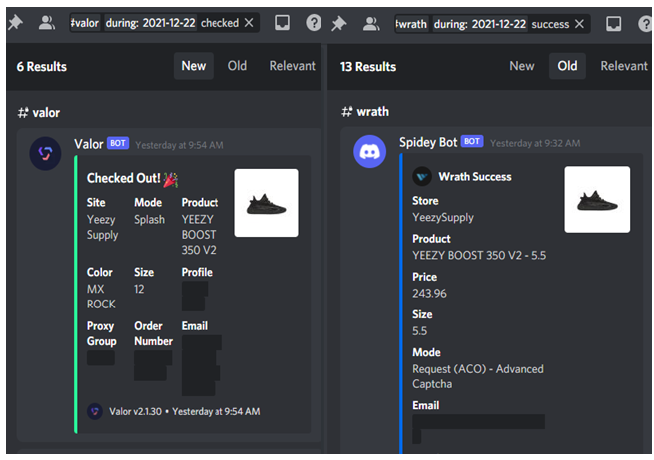This screenshot has height=460, width=654.
Task: Open the # wrath channel header
Action: tap(365, 112)
